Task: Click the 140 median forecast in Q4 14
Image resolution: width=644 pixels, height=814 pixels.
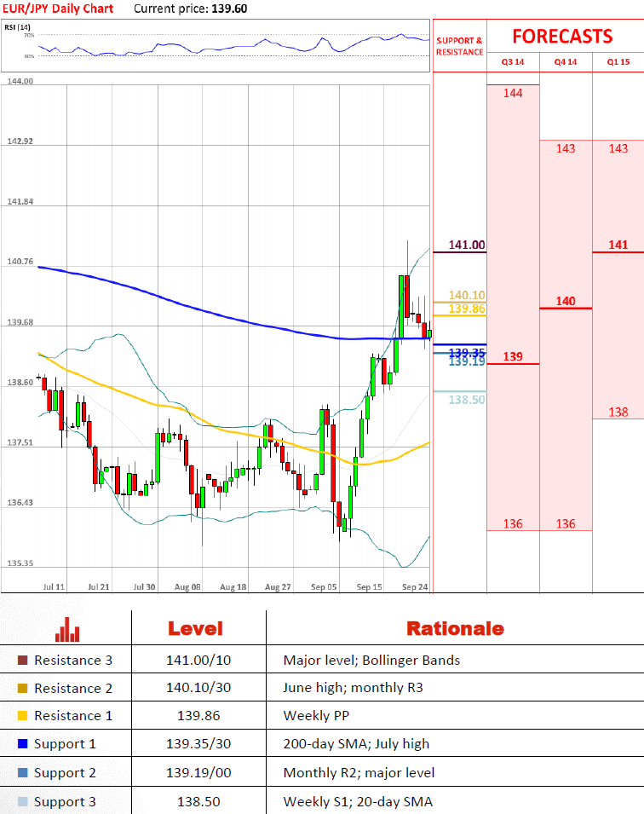Action: [566, 301]
